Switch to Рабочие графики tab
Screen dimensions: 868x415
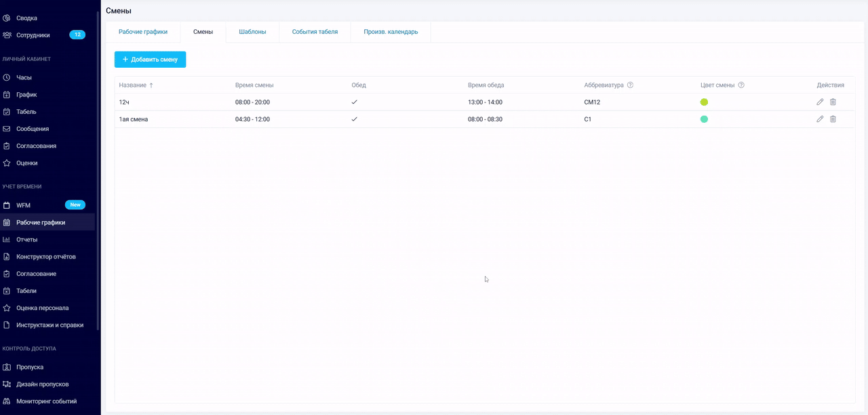tap(143, 32)
